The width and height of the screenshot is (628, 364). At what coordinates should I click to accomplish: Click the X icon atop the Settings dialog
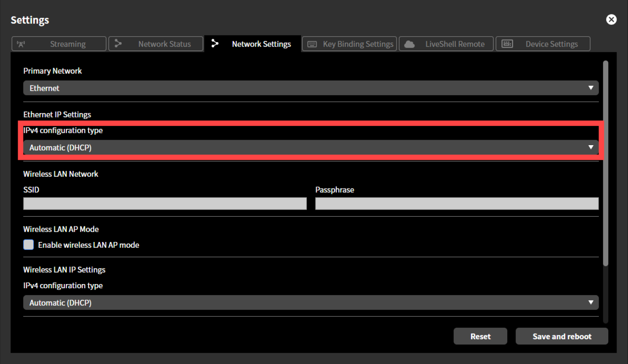coord(611,19)
